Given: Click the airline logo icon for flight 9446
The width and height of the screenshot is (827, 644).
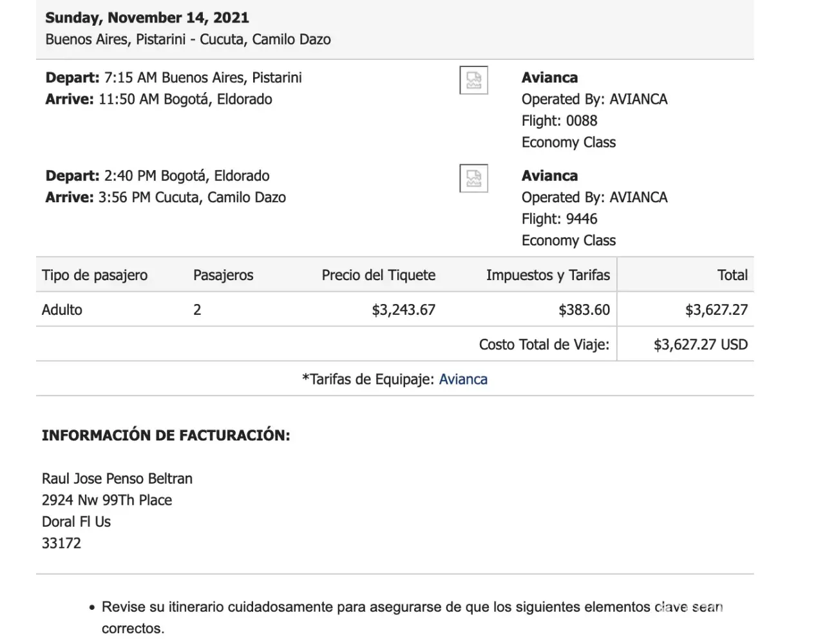Looking at the screenshot, I should pos(473,178).
